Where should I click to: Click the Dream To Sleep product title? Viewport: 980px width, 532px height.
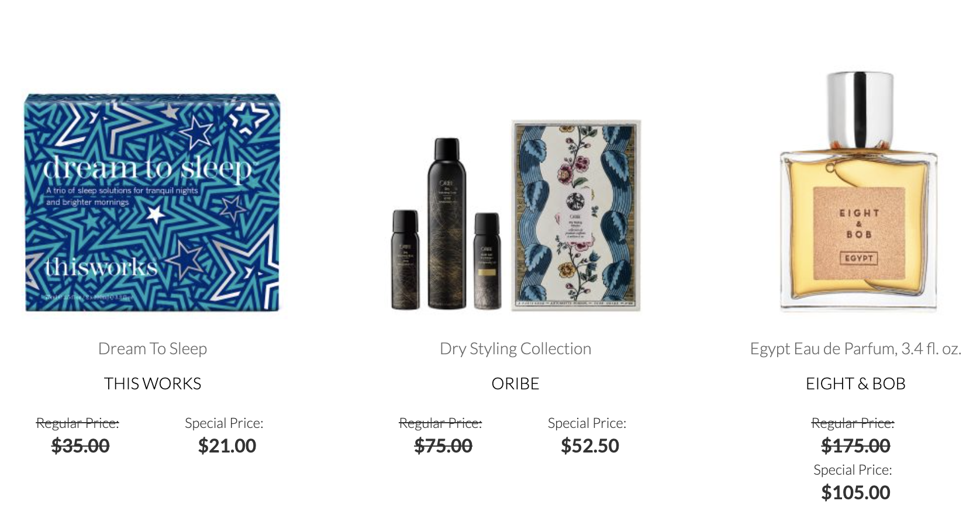(153, 348)
